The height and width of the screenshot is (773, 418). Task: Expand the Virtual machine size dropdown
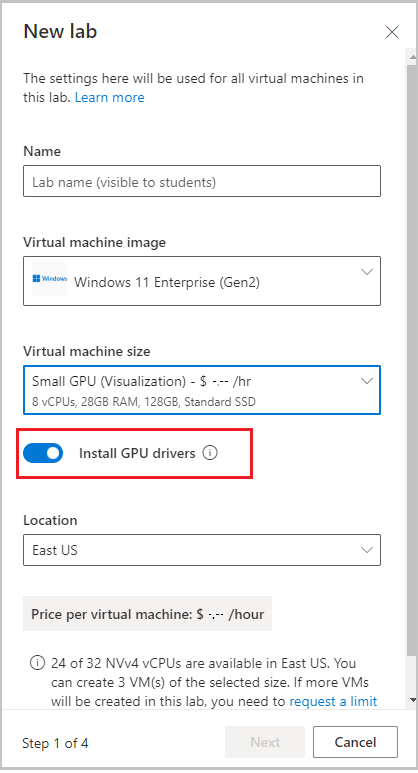pyautogui.click(x=202, y=390)
